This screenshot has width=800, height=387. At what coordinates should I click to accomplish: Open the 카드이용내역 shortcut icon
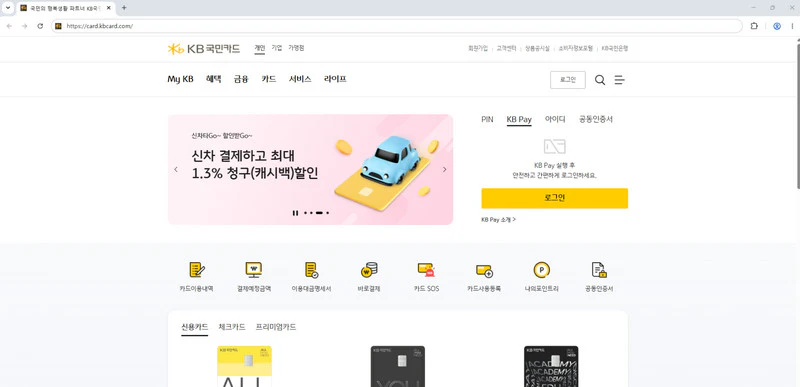click(x=196, y=270)
